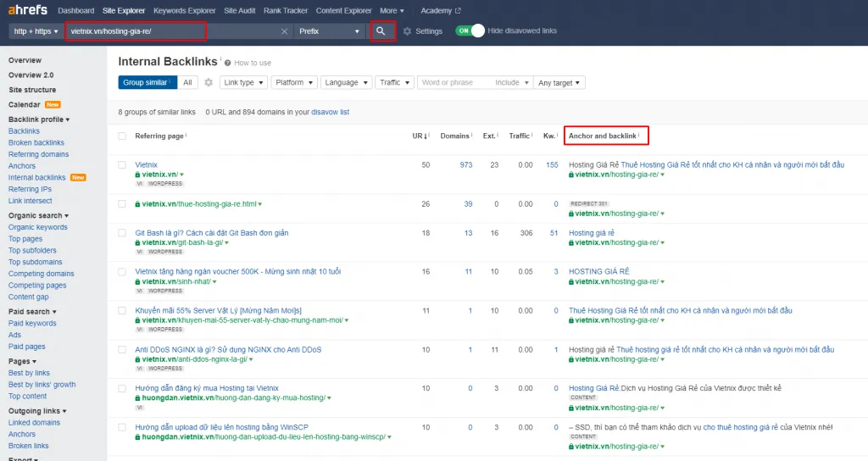Screen dimensions: 868x461
Task: Open the Git Bash là gì referring page
Action: (211, 233)
